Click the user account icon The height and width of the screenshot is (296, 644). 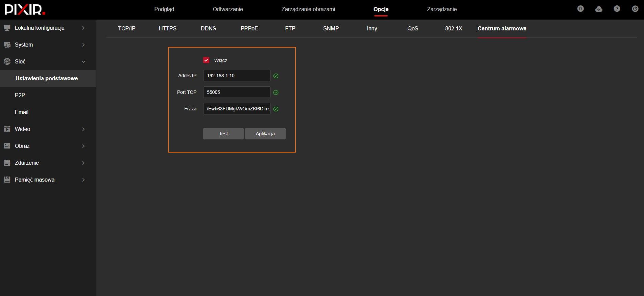point(580,9)
